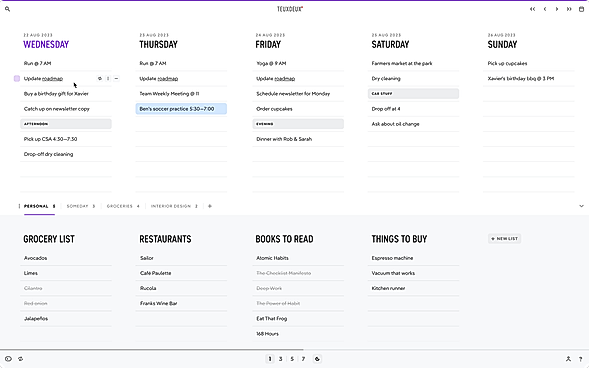Add a new list group with plus icon
The width and height of the screenshot is (589, 368).
tap(210, 206)
